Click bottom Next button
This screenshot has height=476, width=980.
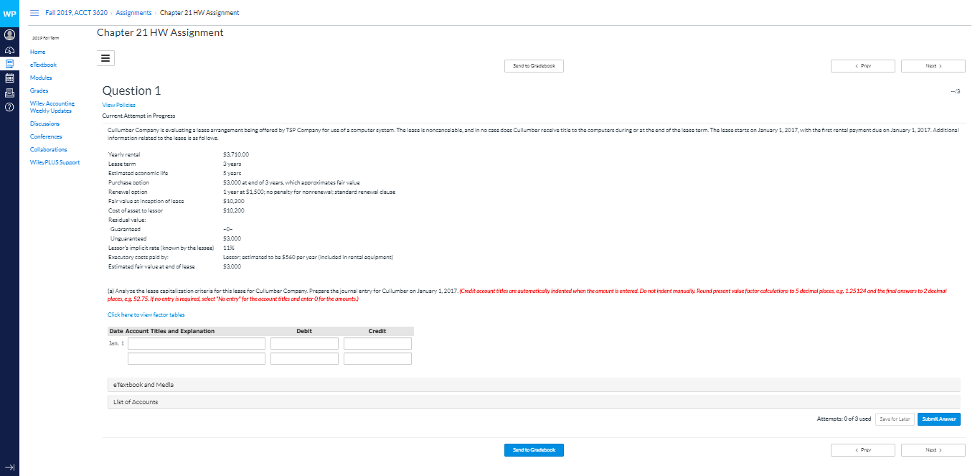click(933, 450)
